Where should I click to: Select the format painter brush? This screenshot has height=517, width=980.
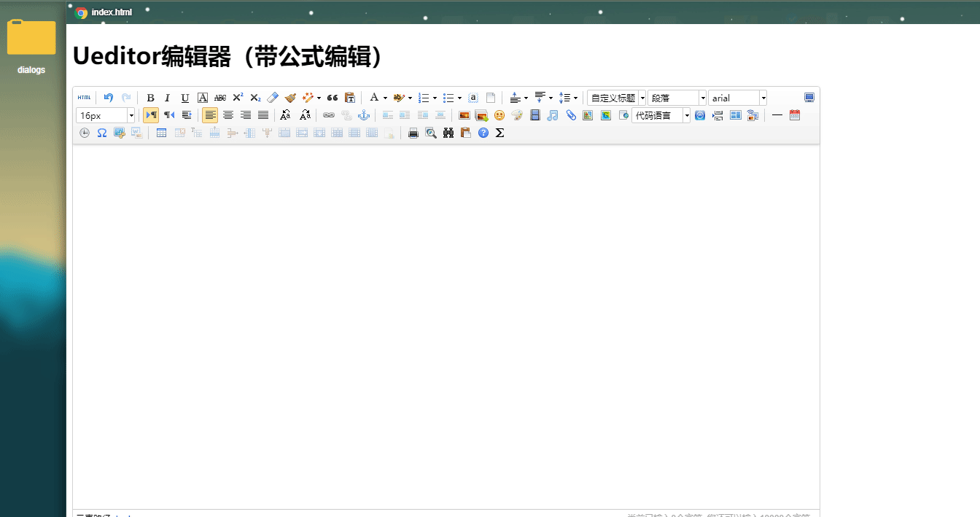click(290, 98)
